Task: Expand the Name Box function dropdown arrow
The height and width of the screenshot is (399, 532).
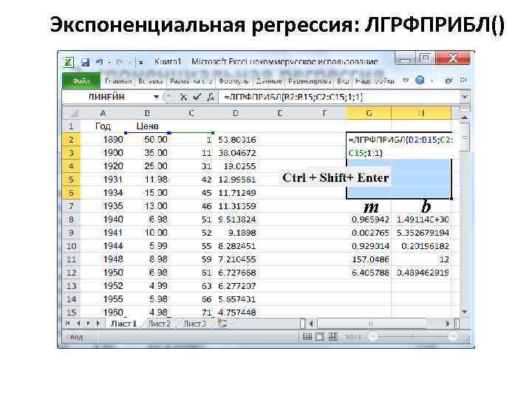Action: (156, 97)
